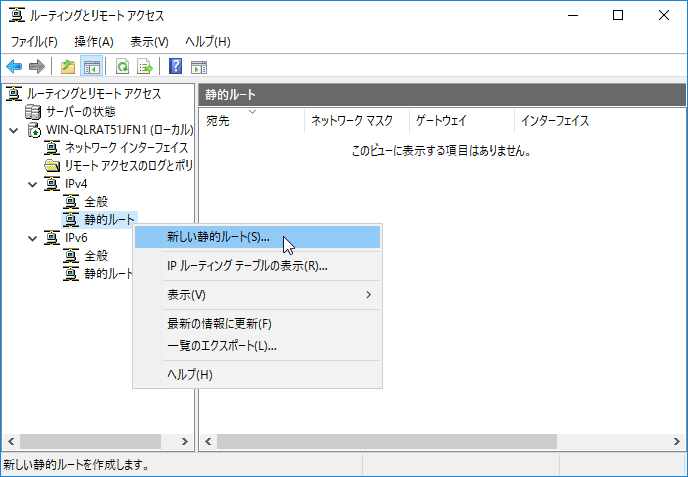Open the ファイル(F) menu
The image size is (688, 477).
[34, 42]
